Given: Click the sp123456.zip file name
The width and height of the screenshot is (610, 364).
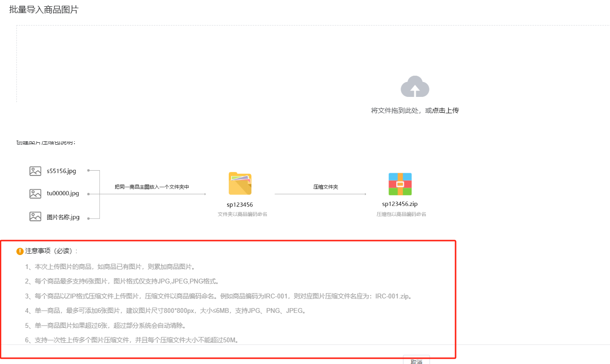Looking at the screenshot, I should [x=401, y=204].
